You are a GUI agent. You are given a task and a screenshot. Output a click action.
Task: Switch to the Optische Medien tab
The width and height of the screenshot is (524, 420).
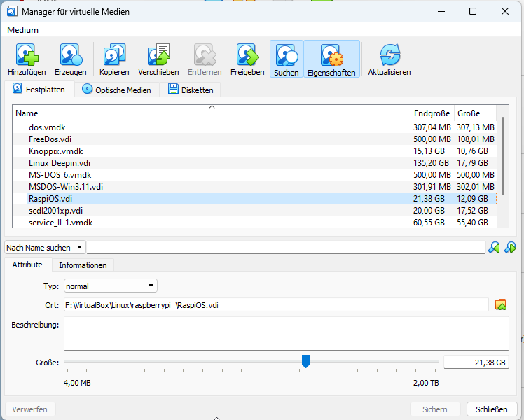point(117,90)
